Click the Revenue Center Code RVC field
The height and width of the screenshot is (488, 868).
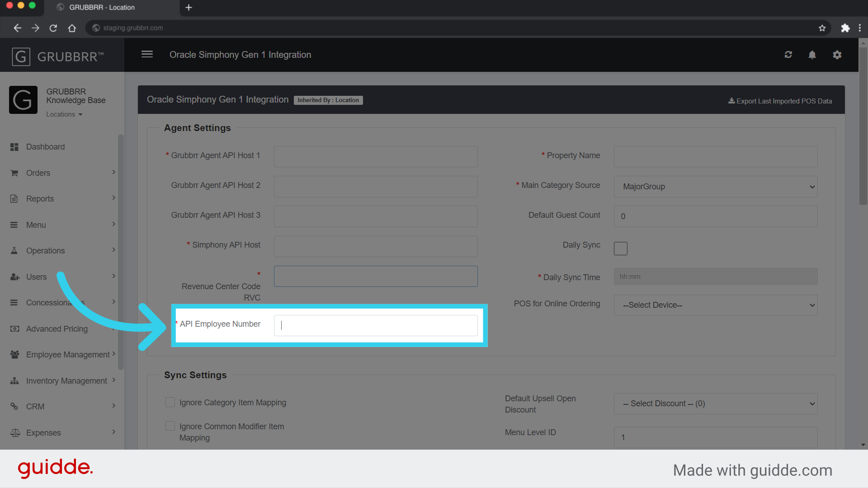pos(376,276)
